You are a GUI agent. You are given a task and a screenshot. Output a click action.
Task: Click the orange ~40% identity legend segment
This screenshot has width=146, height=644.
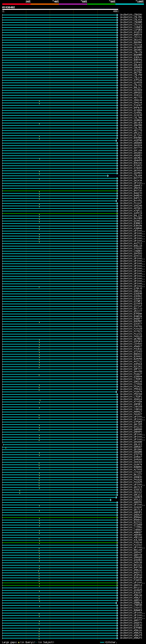45,4
